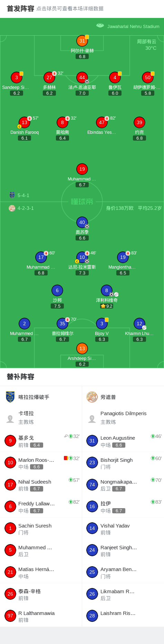Open 喀拉拉爆破手 team header in substitutes
This screenshot has height=644, width=164.
click(x=41, y=397)
